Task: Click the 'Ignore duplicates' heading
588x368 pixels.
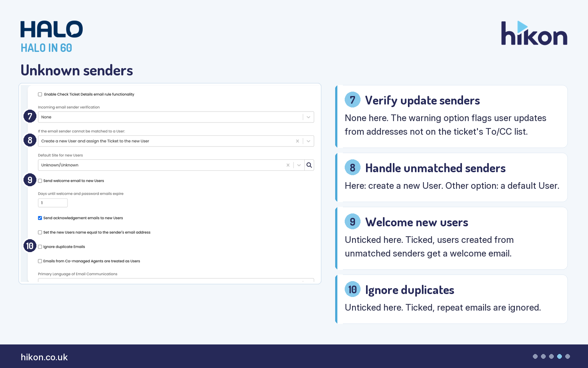Action: 410,290
